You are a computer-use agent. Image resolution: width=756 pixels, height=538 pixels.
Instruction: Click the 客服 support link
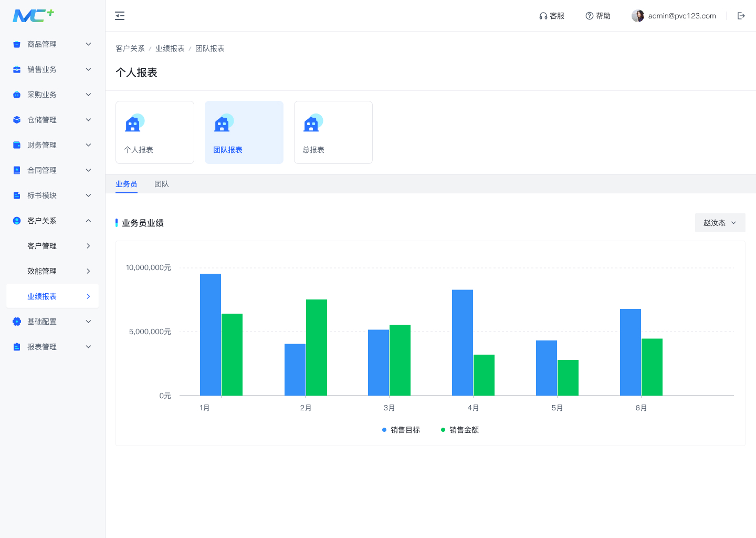point(552,16)
